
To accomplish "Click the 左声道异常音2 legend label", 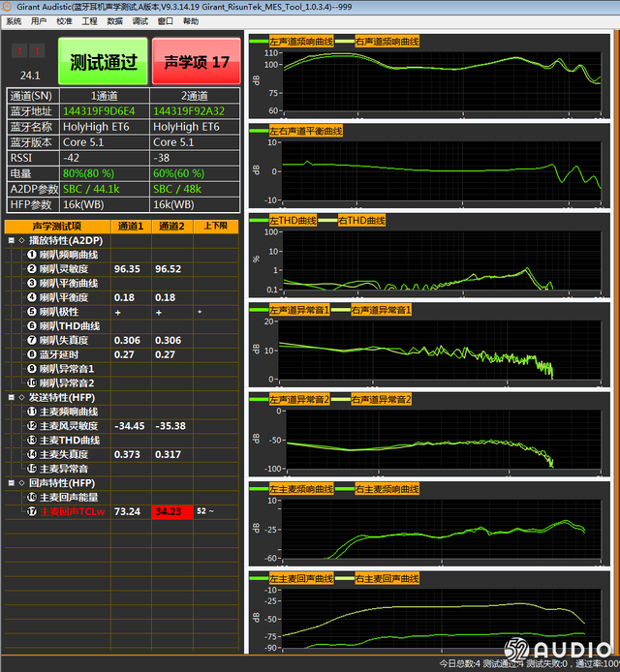I will tap(299, 400).
